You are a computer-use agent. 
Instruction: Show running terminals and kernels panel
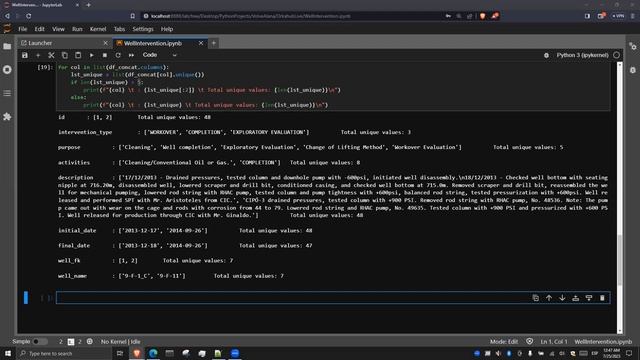click(x=7, y=70)
